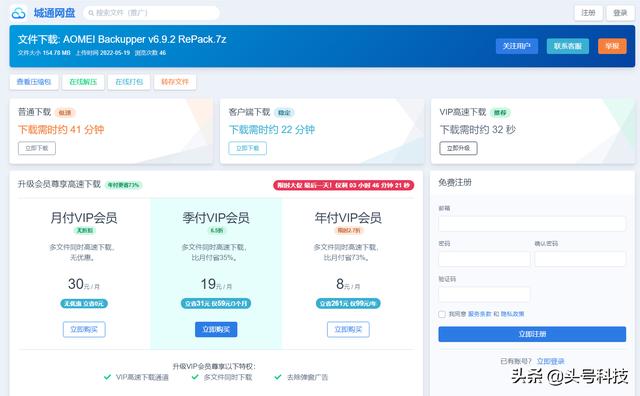
Task: Click the 登录 button in the header
Action: [x=620, y=13]
